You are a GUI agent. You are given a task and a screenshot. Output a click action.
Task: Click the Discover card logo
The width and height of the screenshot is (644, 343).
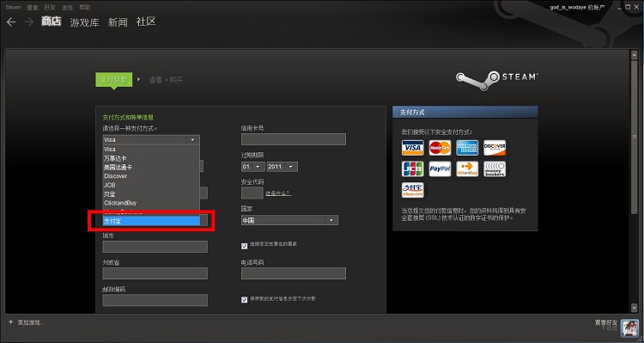coord(495,148)
